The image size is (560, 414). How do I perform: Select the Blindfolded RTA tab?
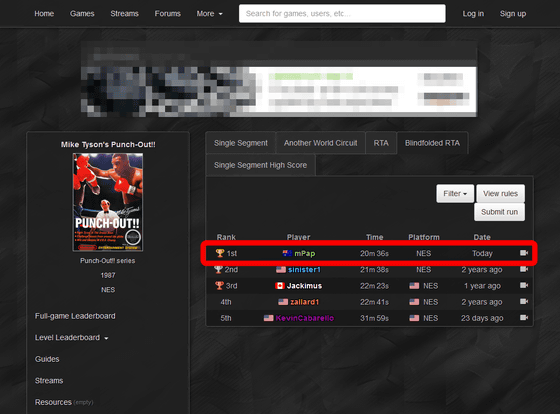432,143
